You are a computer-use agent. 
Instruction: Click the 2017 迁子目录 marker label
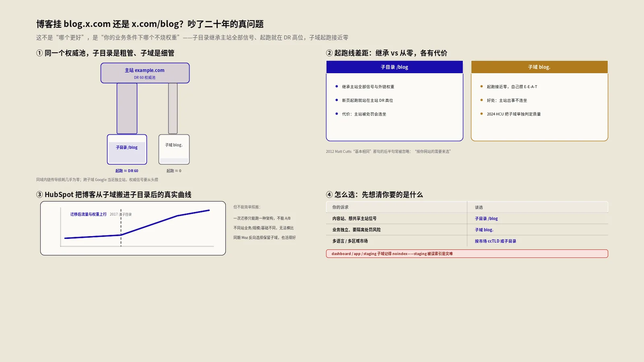(121, 214)
